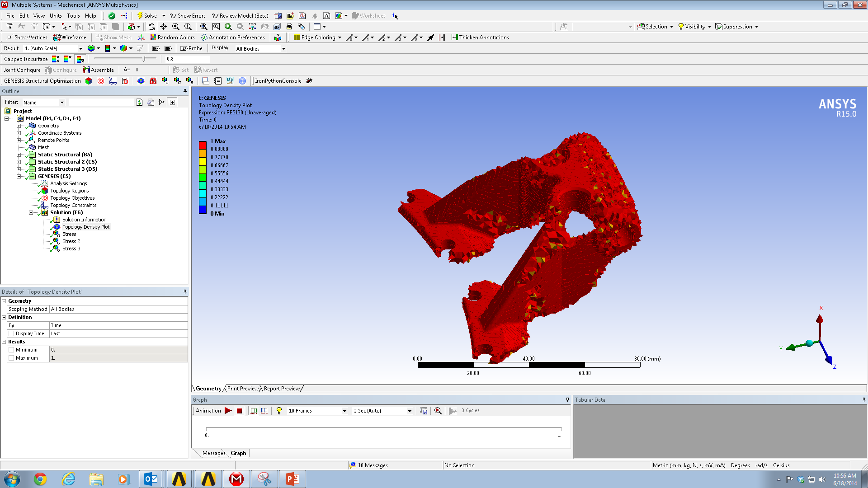The width and height of the screenshot is (868, 488).
Task: Click the Solve lightning button
Action: (x=146, y=15)
